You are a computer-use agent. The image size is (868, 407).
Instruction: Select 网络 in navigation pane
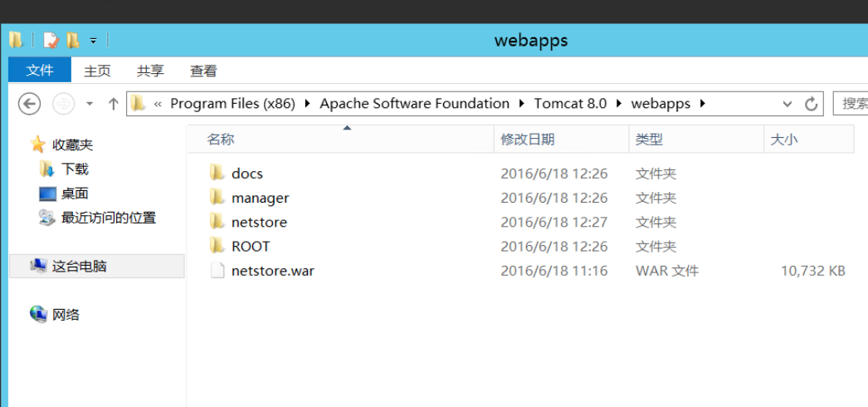point(66,315)
